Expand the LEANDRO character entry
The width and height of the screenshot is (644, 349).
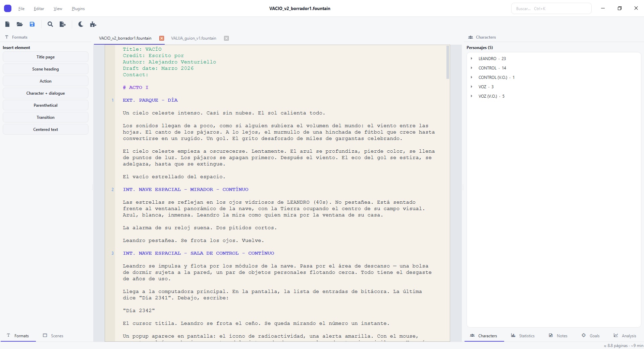[x=472, y=58]
